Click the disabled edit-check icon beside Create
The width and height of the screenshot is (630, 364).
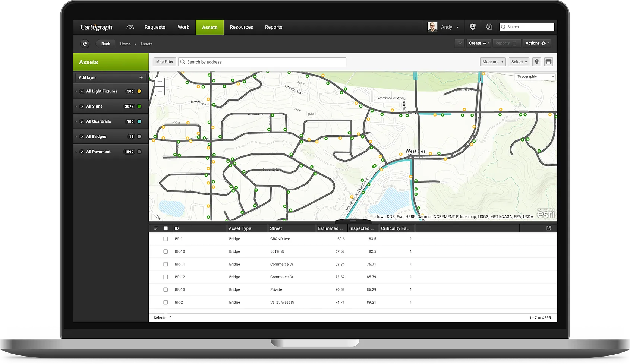tap(460, 43)
